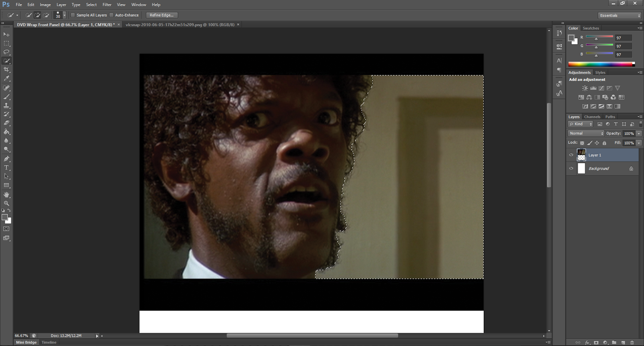Select the History Brush tool
Viewport: 644px width, 346px height.
coord(6,114)
